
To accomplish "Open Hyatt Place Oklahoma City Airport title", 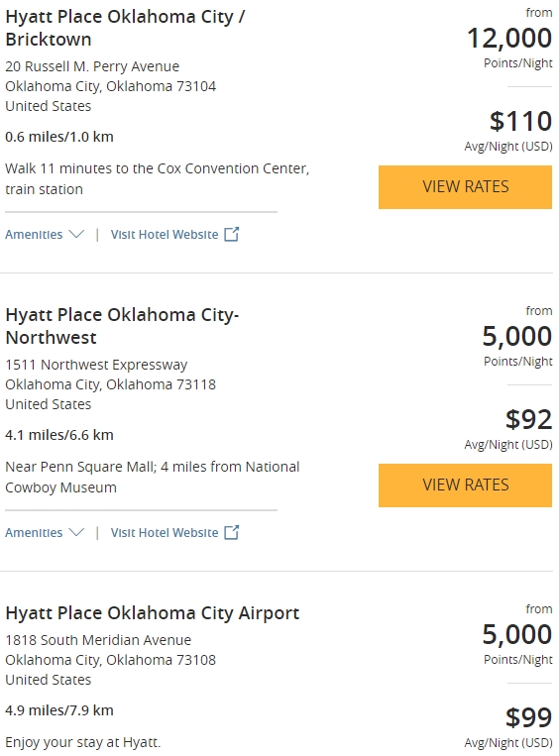I will pos(152,612).
